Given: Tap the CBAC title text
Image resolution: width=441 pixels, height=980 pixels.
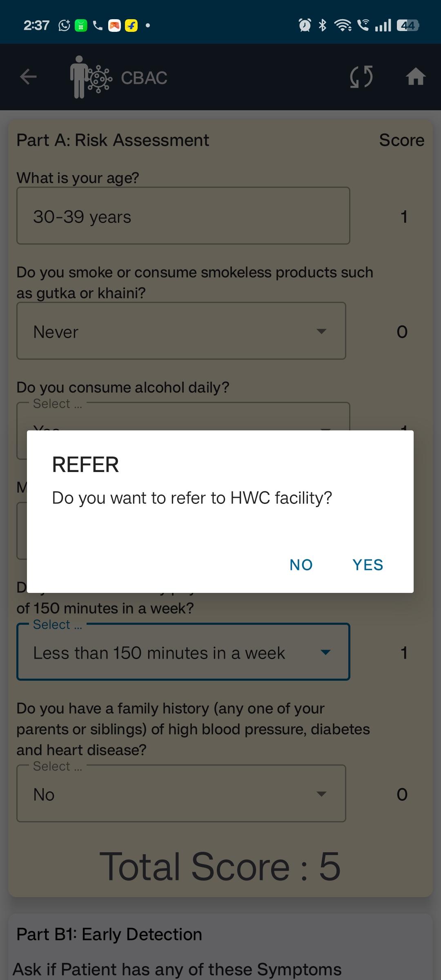Looking at the screenshot, I should (x=144, y=78).
